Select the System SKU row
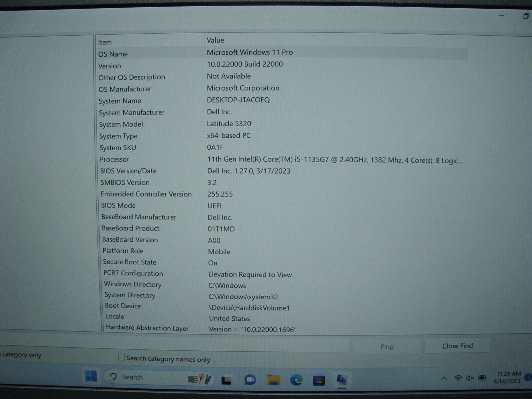Screen dimensions: 532x399 (282, 147)
